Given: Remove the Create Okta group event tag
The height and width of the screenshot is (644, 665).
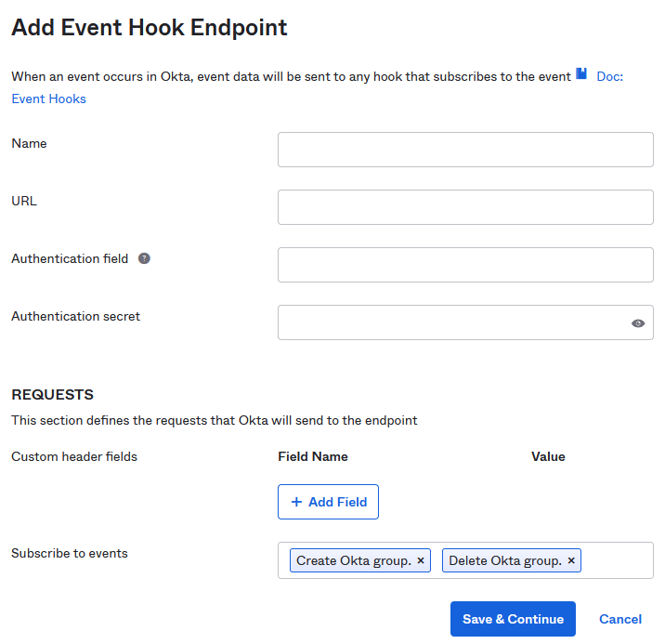Looking at the screenshot, I should 421,560.
